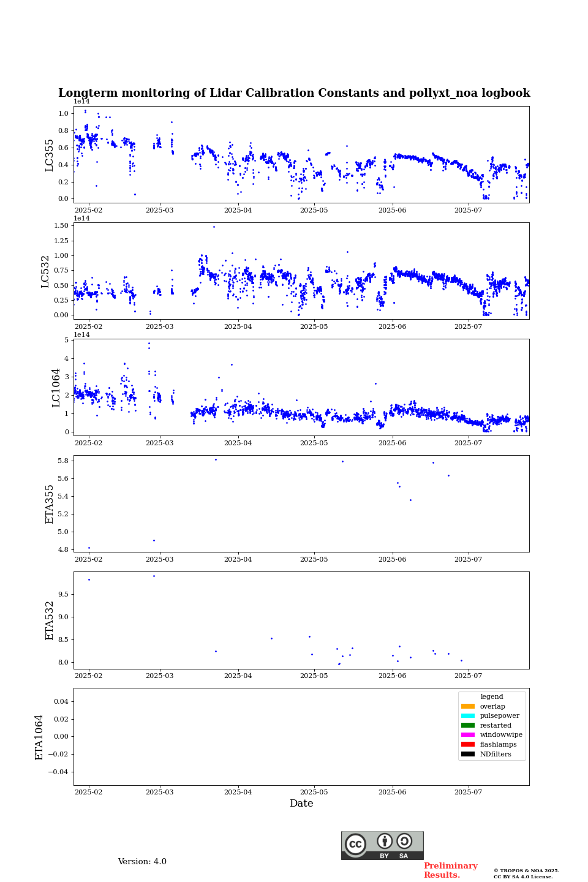
Task: Select the magenta windowwipe legend swatch
Action: tap(468, 735)
